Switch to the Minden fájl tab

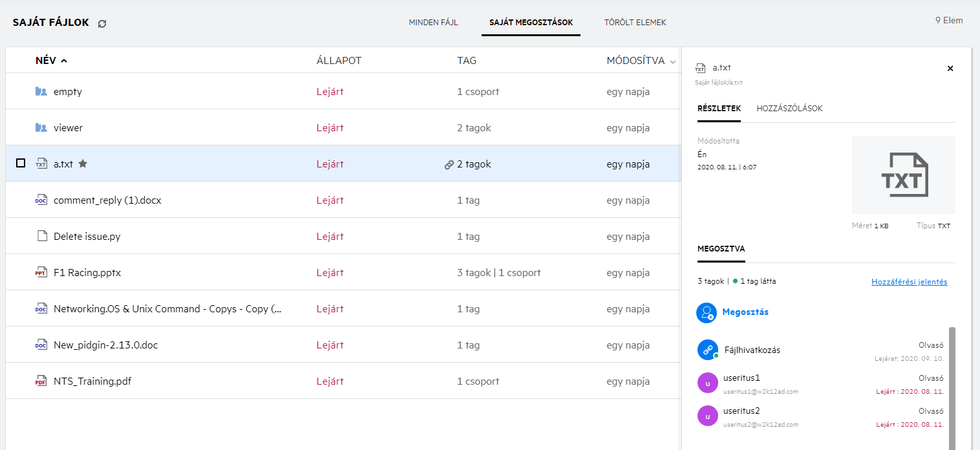[x=433, y=23]
